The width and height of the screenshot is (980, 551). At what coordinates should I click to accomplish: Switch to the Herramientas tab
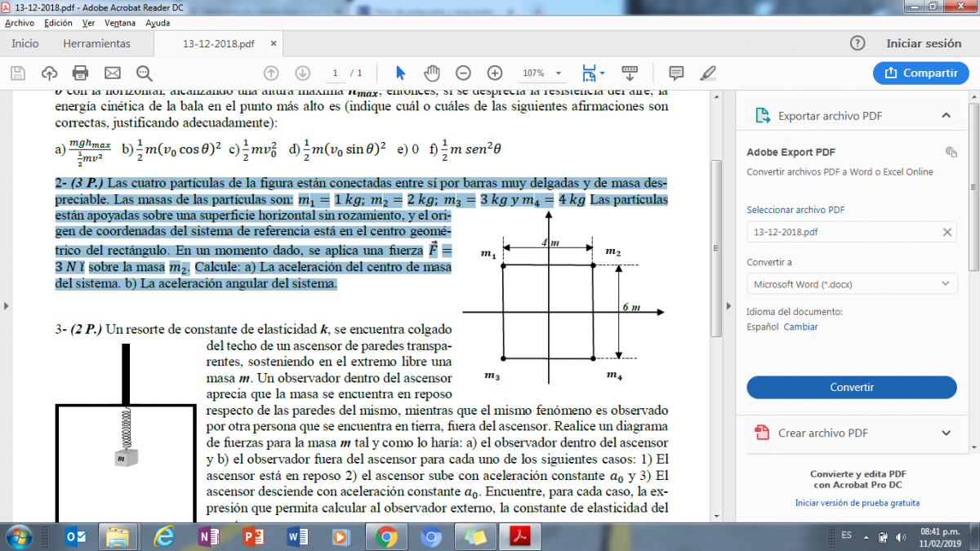[x=96, y=43]
